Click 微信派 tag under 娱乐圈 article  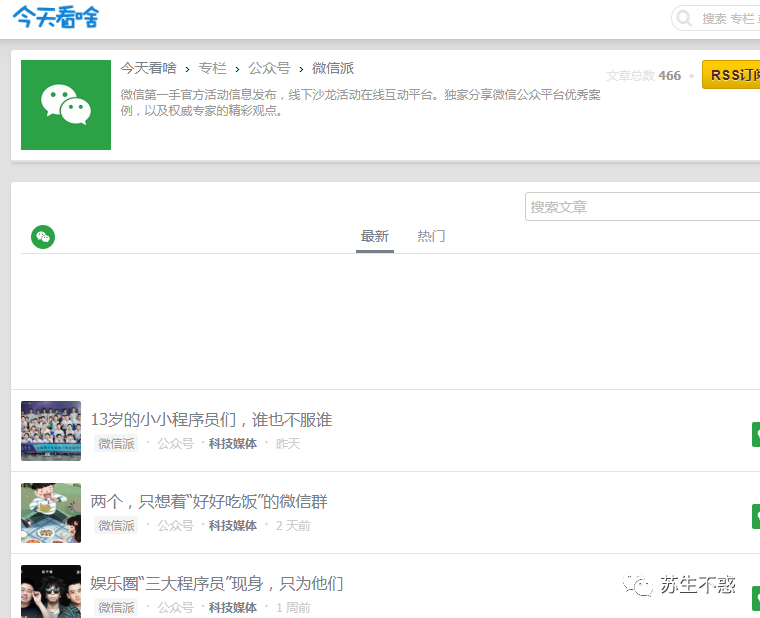pos(116,607)
